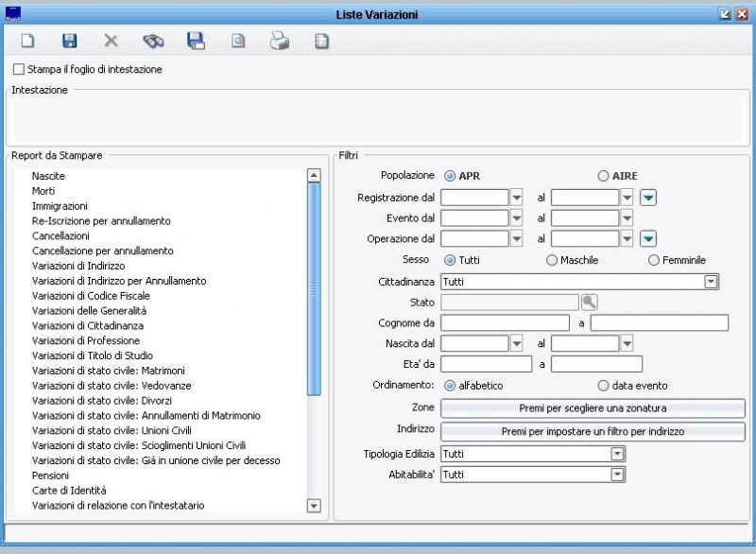Select Immigrazioni in the report list
Image resolution: width=756 pixels, height=554 pixels.
[x=60, y=206]
